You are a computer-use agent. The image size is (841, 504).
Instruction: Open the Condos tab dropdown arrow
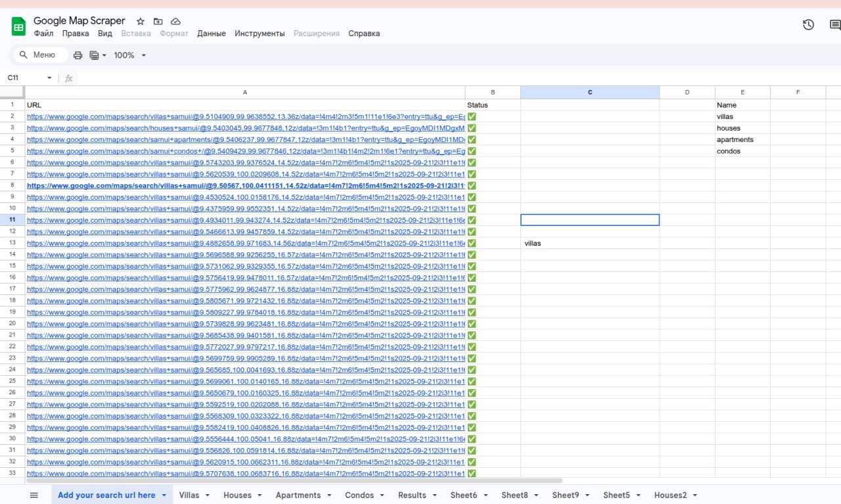[382, 495]
